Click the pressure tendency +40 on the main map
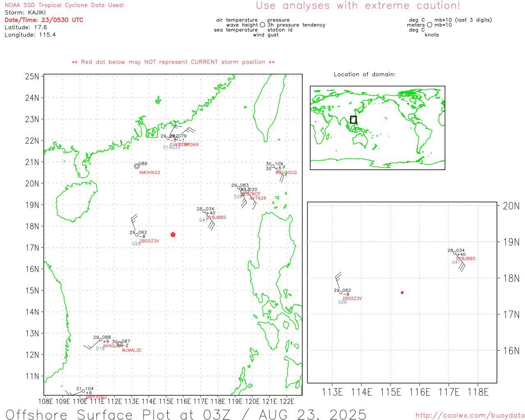525x420 pixels. [x=211, y=213]
